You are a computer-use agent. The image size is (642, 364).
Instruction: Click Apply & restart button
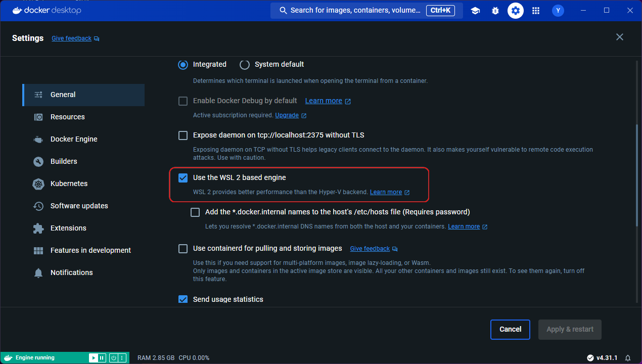point(570,330)
